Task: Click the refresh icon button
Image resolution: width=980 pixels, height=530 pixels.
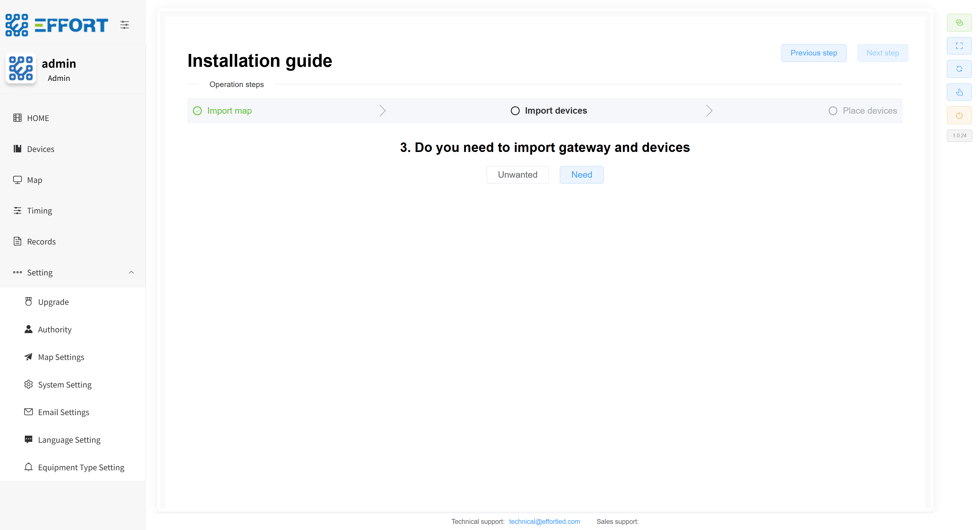Action: 959,69
